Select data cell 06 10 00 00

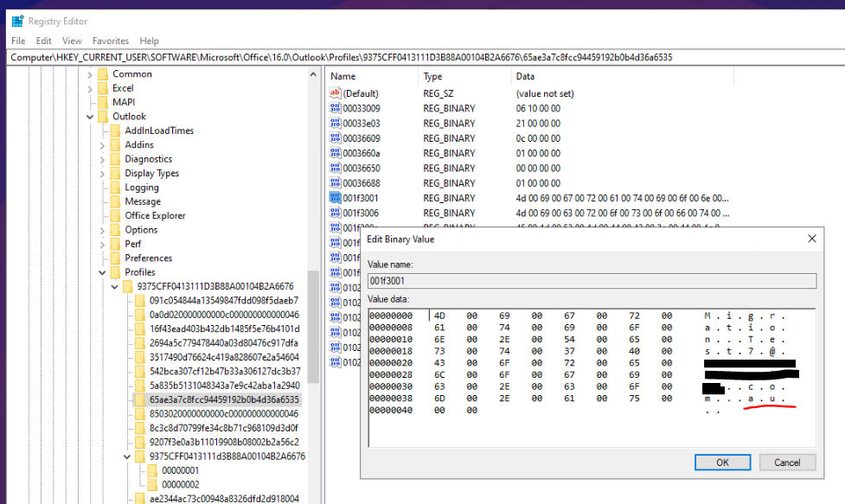pyautogui.click(x=538, y=108)
